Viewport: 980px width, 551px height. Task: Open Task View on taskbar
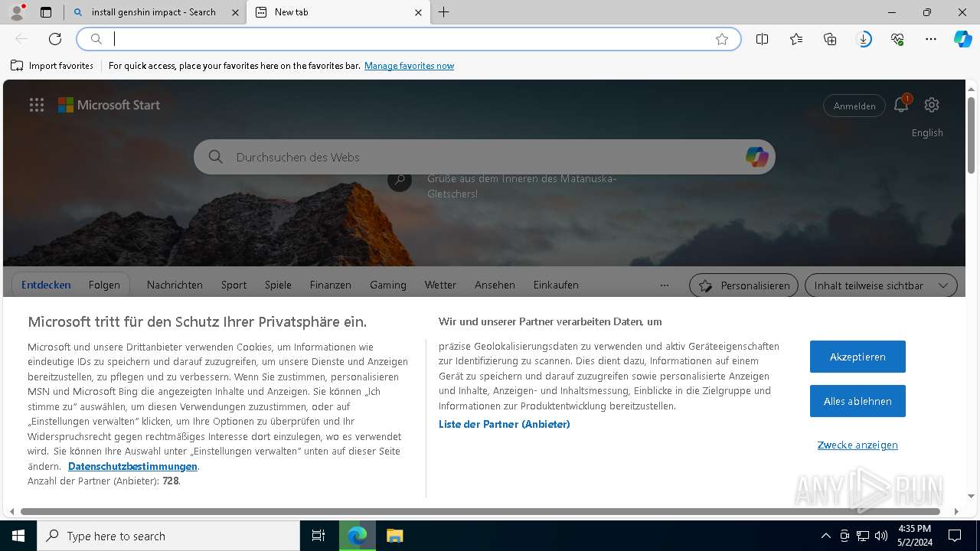pos(318,536)
